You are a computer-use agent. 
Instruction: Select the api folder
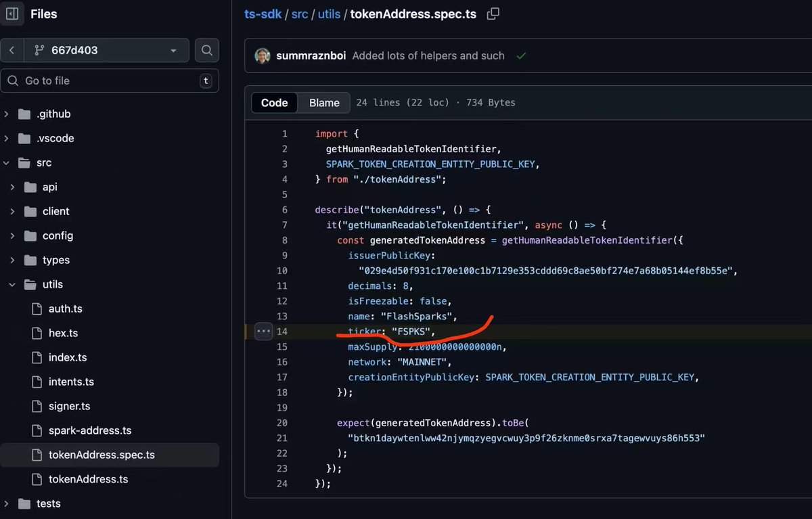50,187
